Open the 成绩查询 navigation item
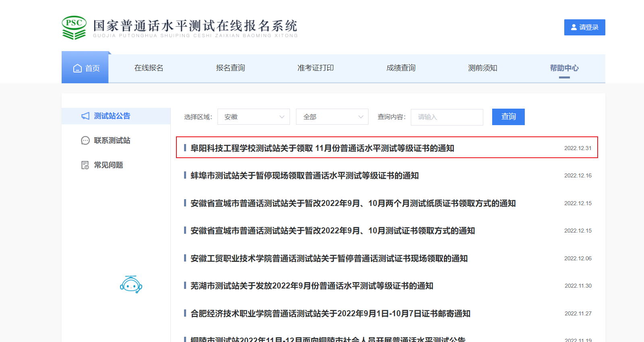 pyautogui.click(x=401, y=68)
